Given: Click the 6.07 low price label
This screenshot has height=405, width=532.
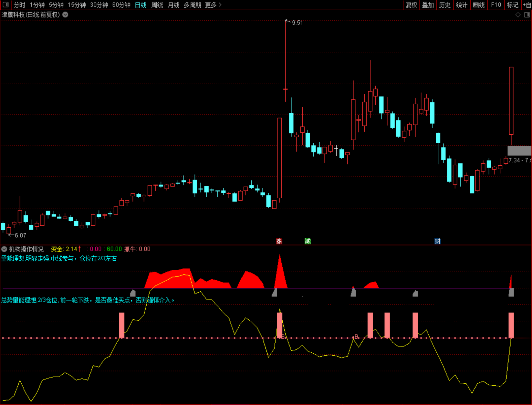Looking at the screenshot, I should click(20, 235).
